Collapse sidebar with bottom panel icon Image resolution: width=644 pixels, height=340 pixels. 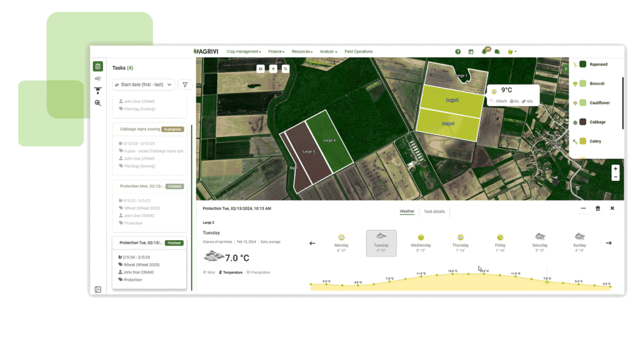pyautogui.click(x=97, y=290)
